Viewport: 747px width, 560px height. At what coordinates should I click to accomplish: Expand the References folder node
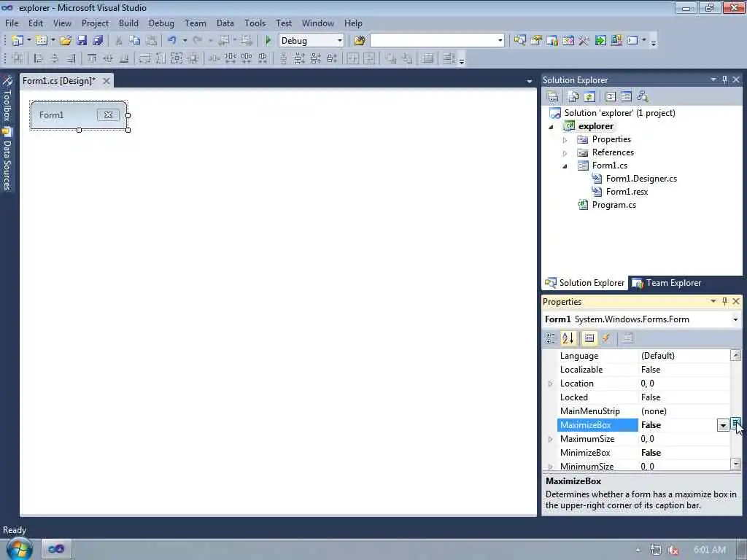565,153
